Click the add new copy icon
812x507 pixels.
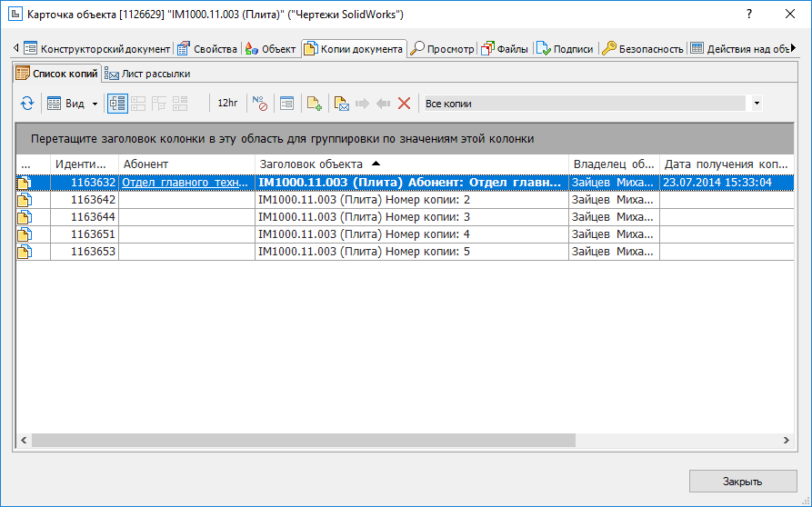point(315,104)
